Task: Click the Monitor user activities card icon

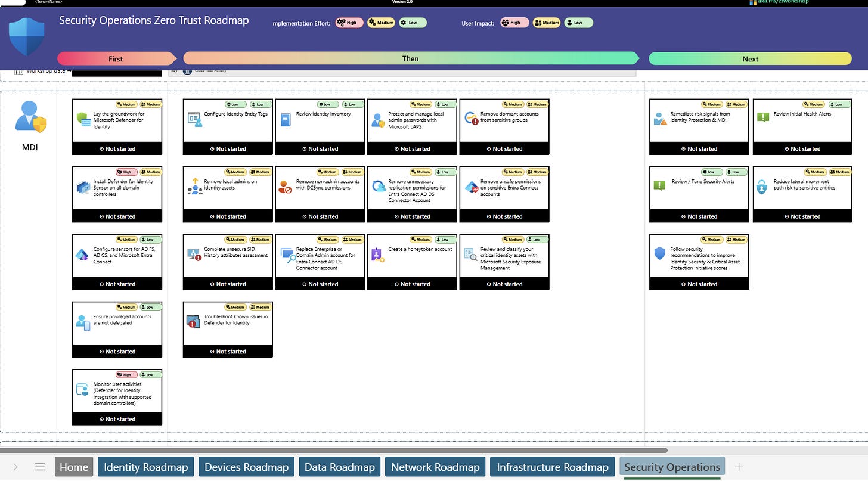Action: [x=82, y=390]
